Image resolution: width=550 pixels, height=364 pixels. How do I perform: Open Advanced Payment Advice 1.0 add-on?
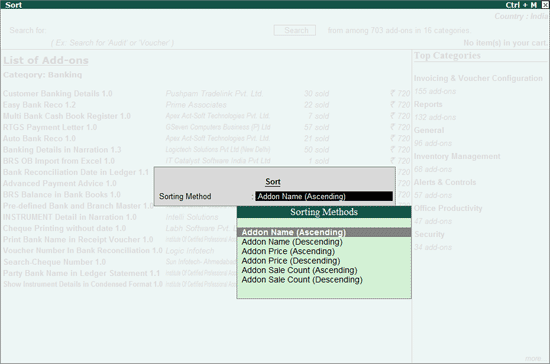coord(60,183)
